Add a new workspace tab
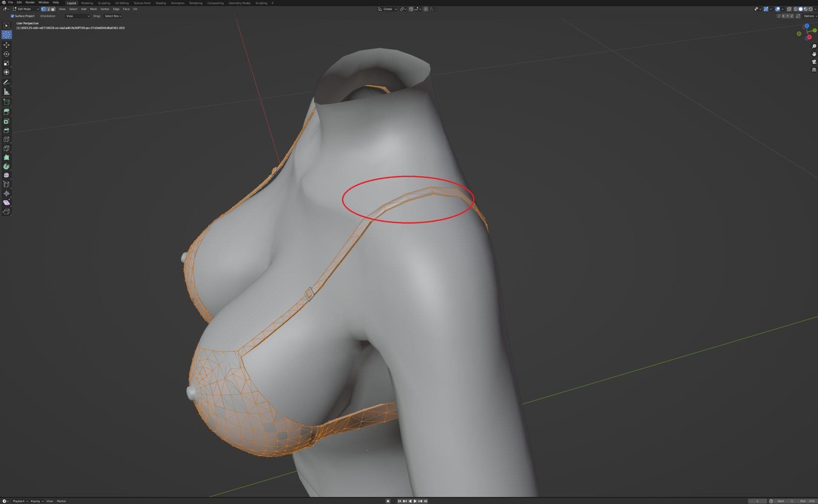The width and height of the screenshot is (818, 504). coord(273,3)
